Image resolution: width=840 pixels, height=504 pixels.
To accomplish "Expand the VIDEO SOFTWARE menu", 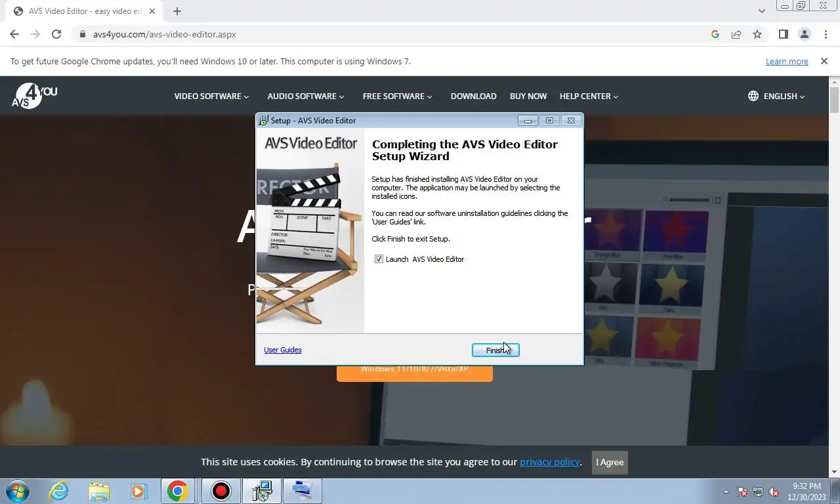I will point(211,96).
